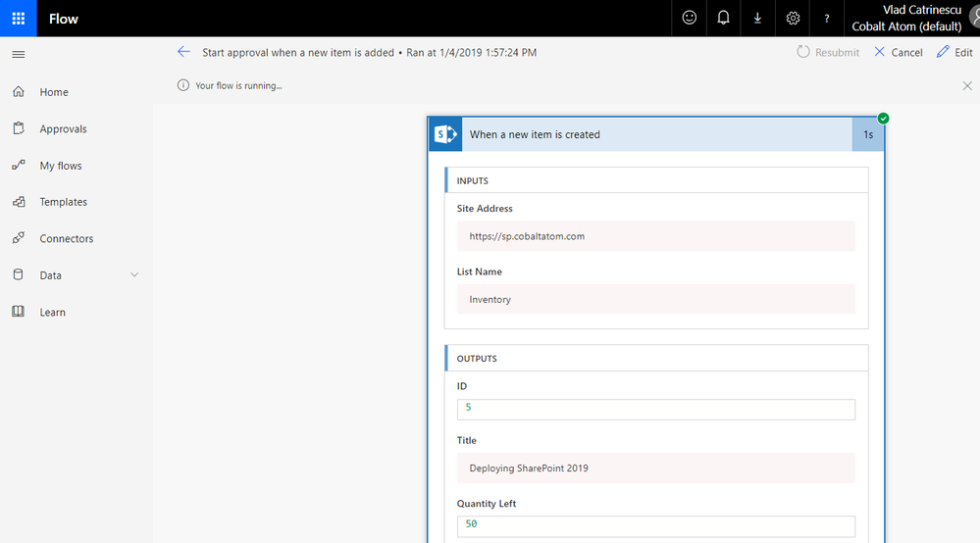Dismiss the 'Your flow is running' banner

point(967,85)
